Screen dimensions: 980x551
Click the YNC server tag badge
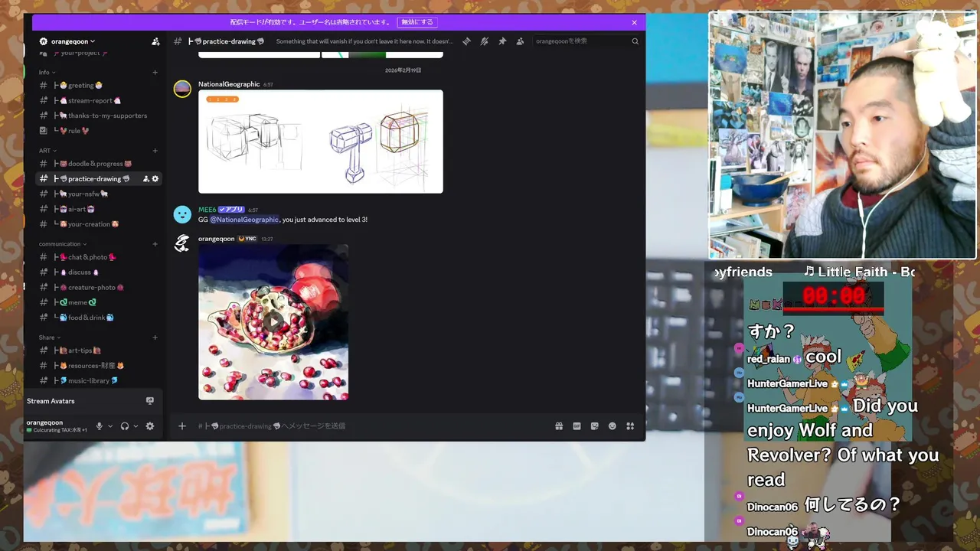coord(247,239)
